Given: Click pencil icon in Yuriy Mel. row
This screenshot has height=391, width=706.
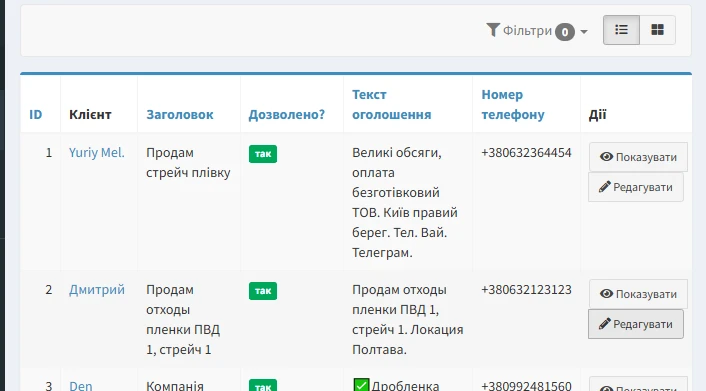Looking at the screenshot, I should [605, 187].
